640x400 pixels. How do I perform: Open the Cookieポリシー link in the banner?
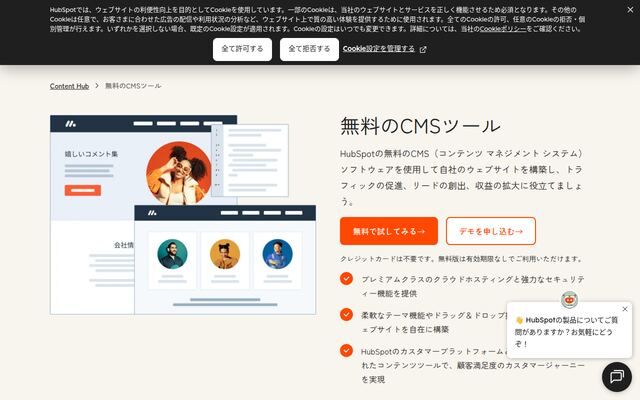click(503, 29)
